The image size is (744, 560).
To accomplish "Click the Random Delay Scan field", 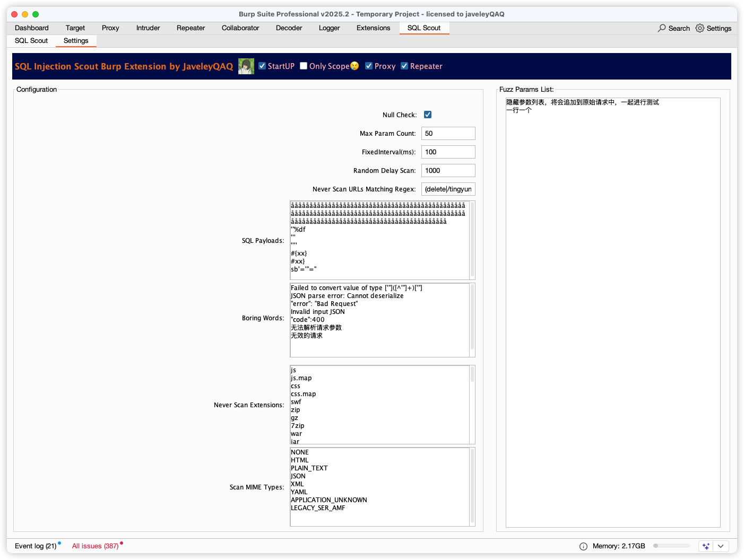I will [x=448, y=171].
